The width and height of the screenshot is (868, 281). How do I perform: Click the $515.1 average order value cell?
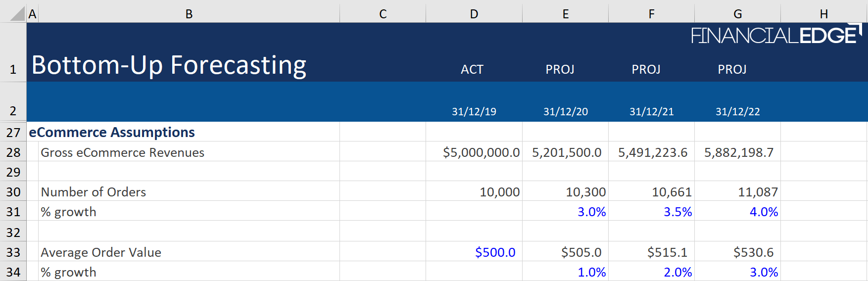pyautogui.click(x=667, y=252)
